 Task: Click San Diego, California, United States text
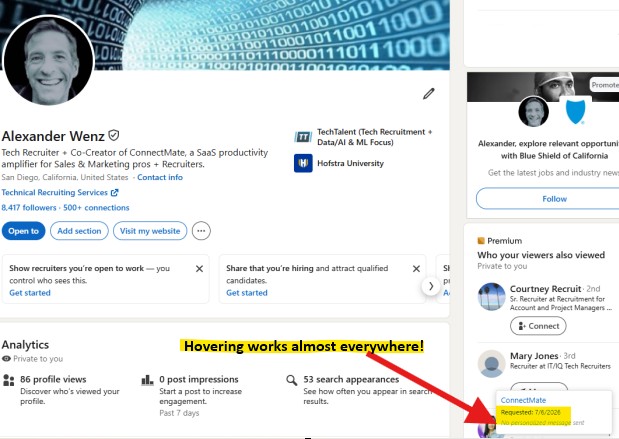click(65, 177)
